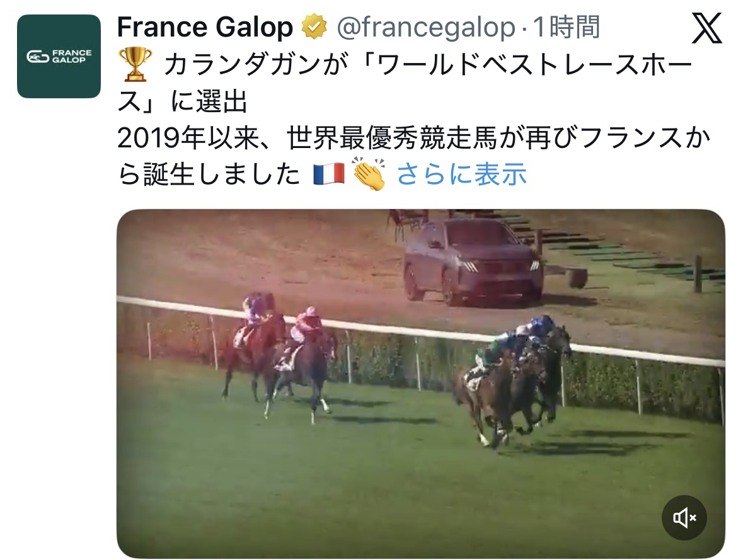
Task: Click the に選出 text on the second line
Action: 209,101
